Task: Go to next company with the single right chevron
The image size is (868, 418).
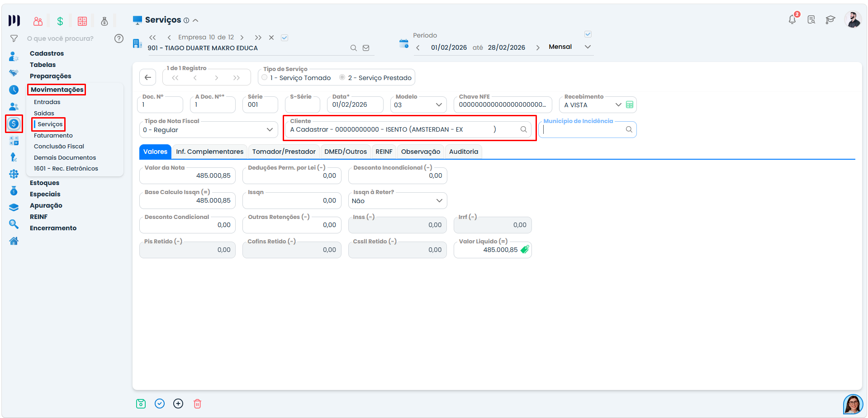Action: pos(242,38)
